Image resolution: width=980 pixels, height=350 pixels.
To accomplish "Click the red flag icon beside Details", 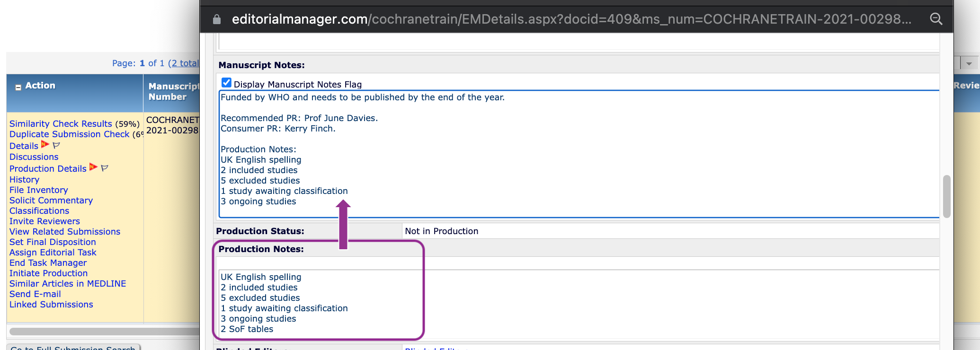I will coord(45,145).
